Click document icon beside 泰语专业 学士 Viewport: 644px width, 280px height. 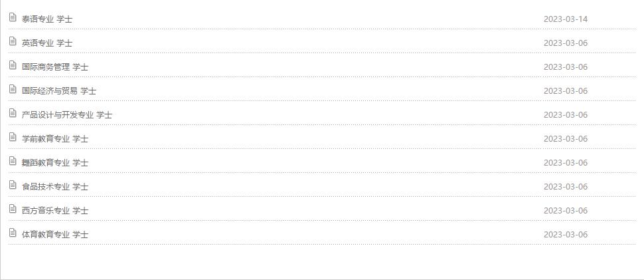coord(13,17)
